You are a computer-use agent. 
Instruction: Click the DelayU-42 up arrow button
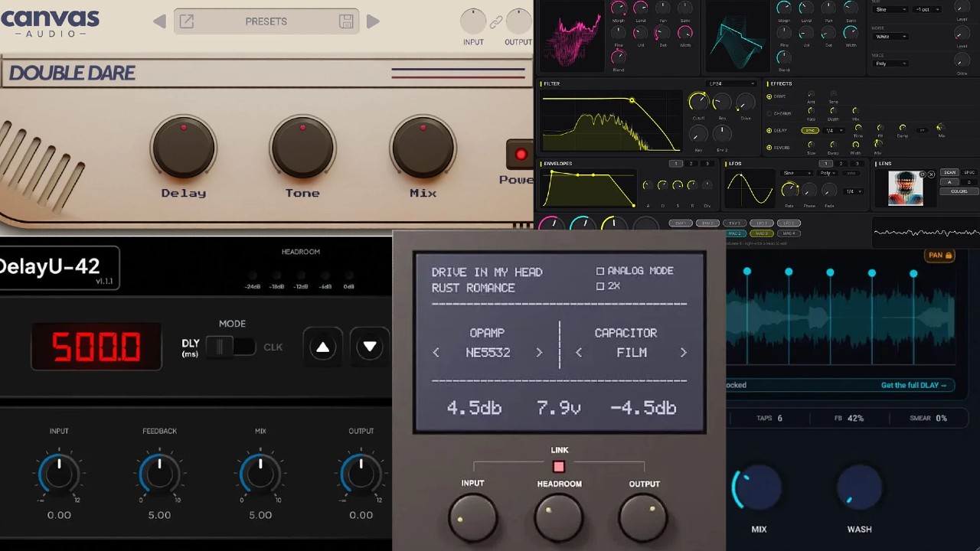[322, 347]
